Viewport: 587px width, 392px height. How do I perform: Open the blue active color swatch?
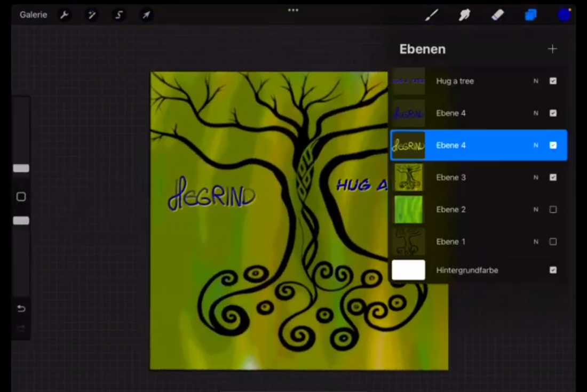pos(564,15)
